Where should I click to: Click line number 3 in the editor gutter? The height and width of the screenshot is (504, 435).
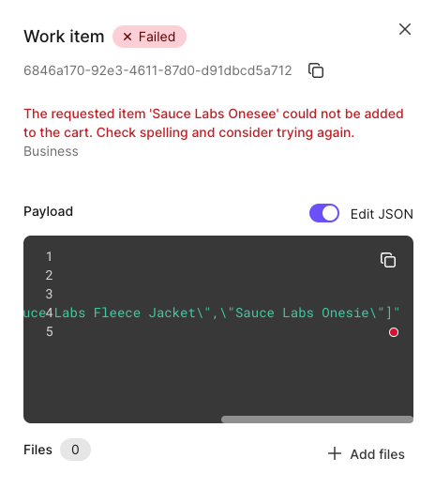(49, 294)
